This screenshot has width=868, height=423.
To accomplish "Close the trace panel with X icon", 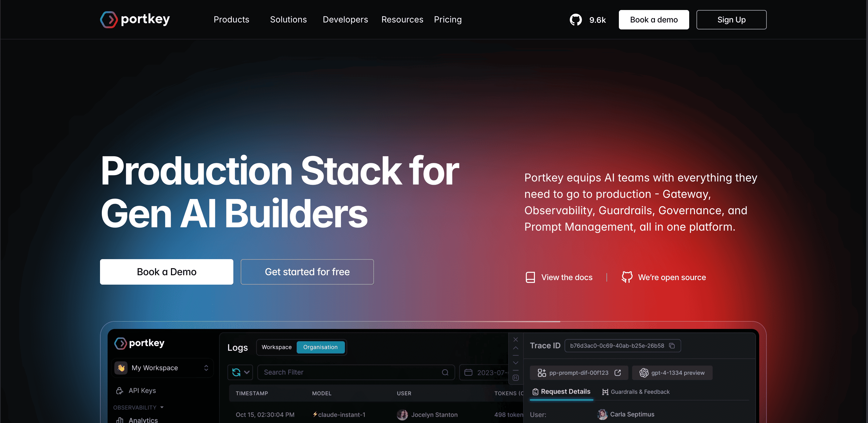I will (516, 339).
